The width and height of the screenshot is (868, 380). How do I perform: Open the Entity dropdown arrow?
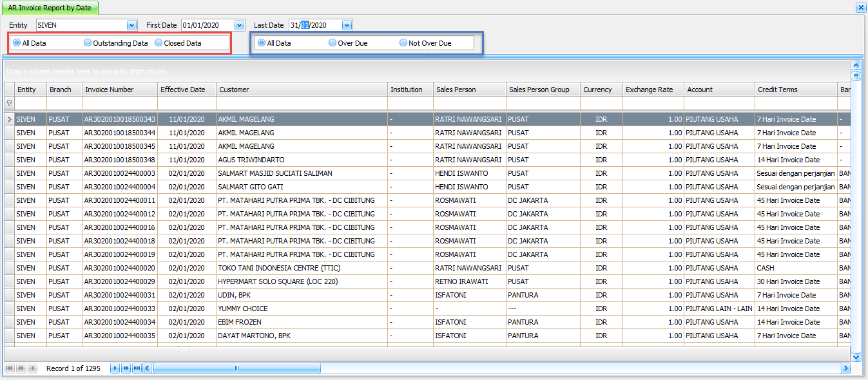(132, 25)
